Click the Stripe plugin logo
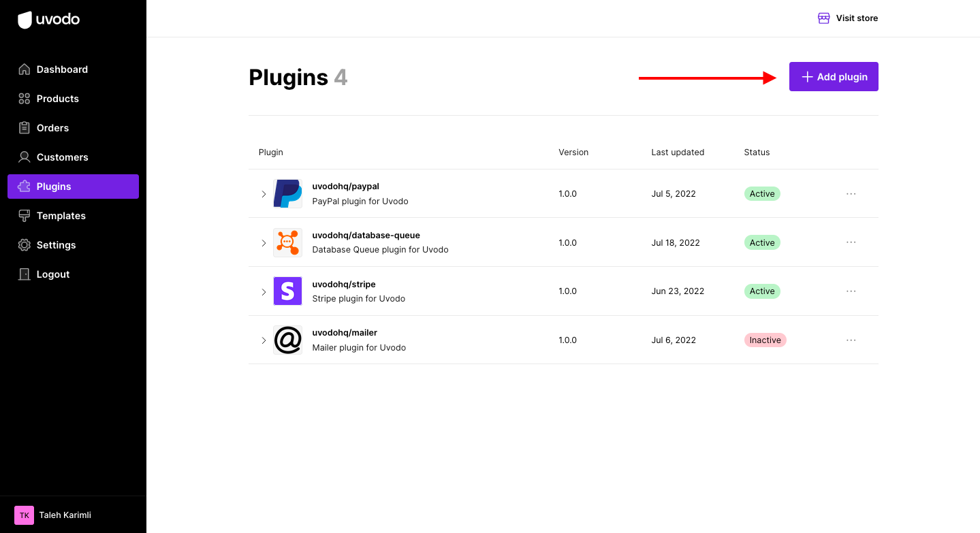980x533 pixels. [287, 291]
